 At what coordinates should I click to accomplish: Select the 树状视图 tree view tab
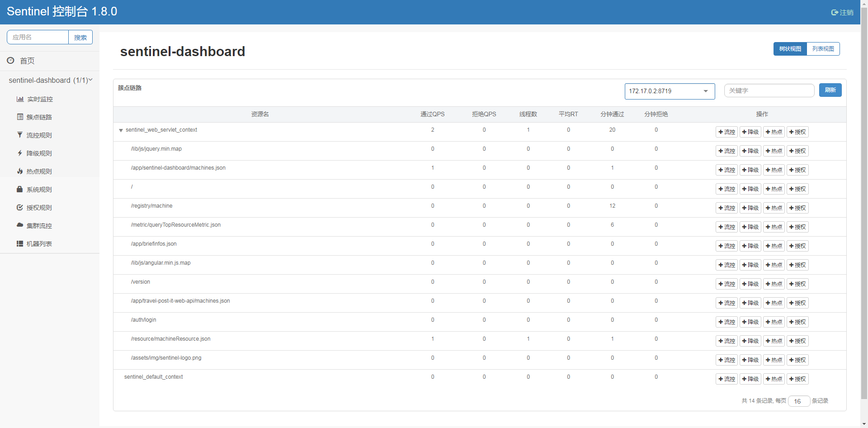pos(790,48)
